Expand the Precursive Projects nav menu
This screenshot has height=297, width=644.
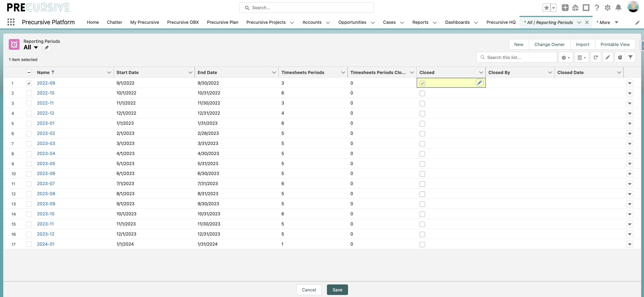pyautogui.click(x=292, y=22)
